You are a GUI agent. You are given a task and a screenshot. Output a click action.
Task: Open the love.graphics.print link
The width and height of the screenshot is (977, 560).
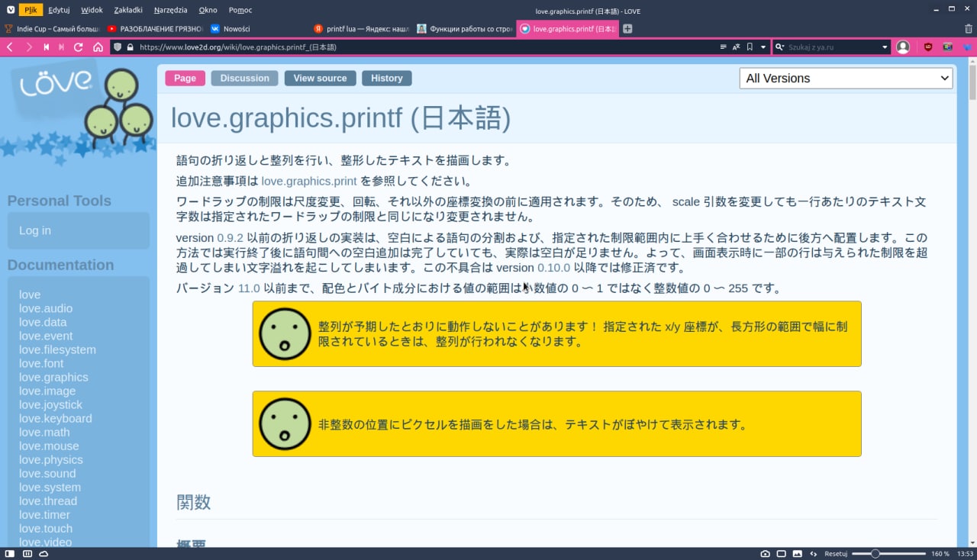point(309,181)
